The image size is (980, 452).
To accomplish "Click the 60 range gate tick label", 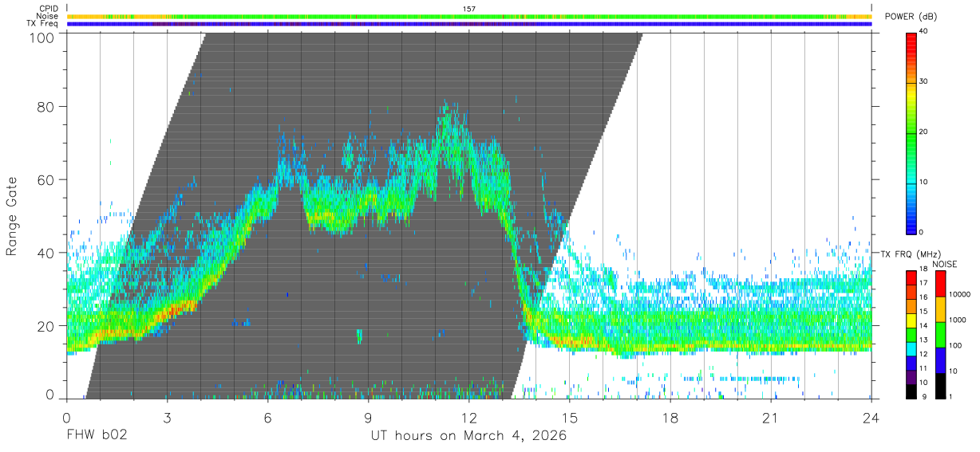I will pyautogui.click(x=47, y=180).
